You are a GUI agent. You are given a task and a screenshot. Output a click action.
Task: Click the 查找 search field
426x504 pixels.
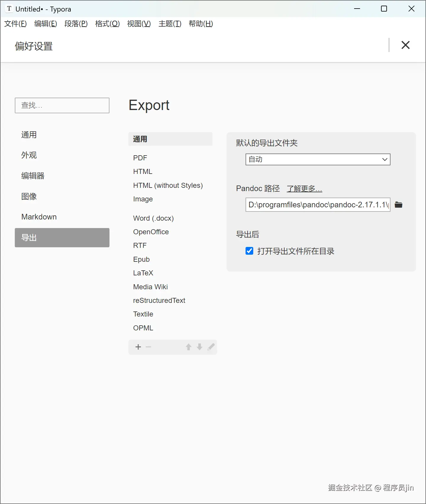tap(62, 105)
